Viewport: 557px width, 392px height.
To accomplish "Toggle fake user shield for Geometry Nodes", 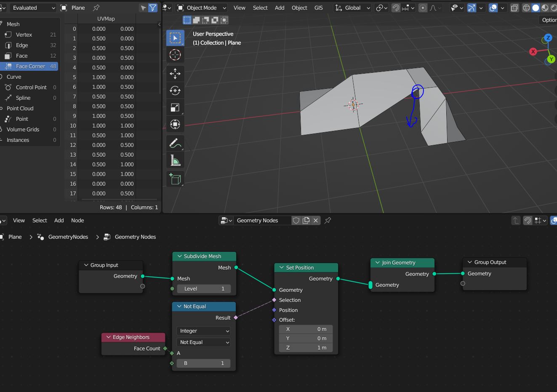I will click(x=296, y=220).
